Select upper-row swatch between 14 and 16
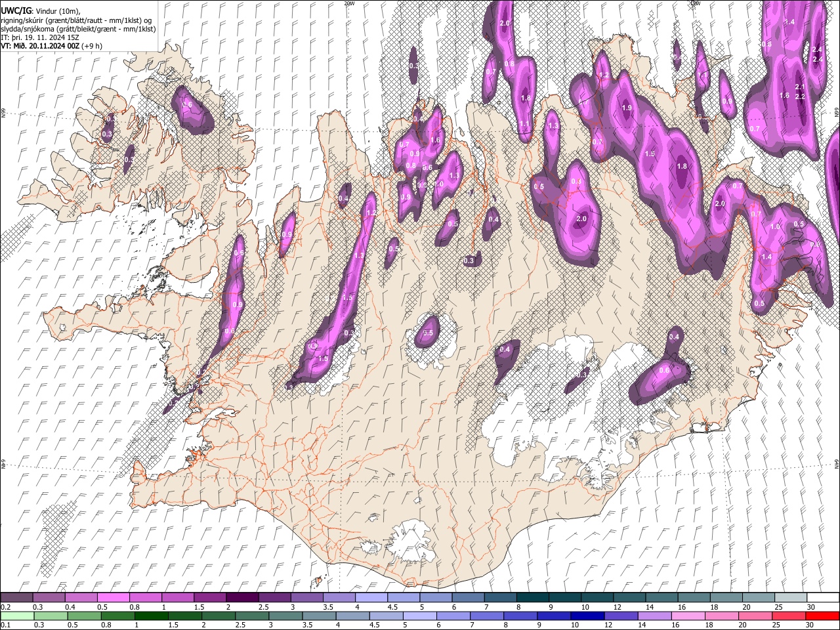 [661, 597]
